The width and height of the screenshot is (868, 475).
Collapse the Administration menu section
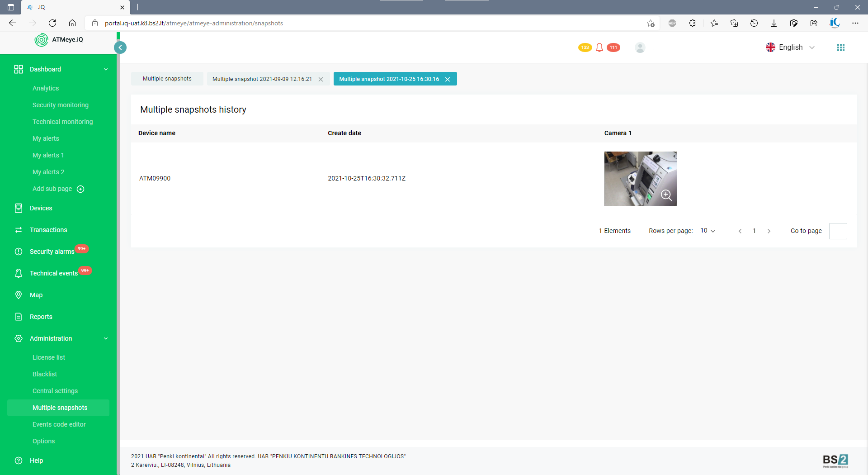[106, 338]
